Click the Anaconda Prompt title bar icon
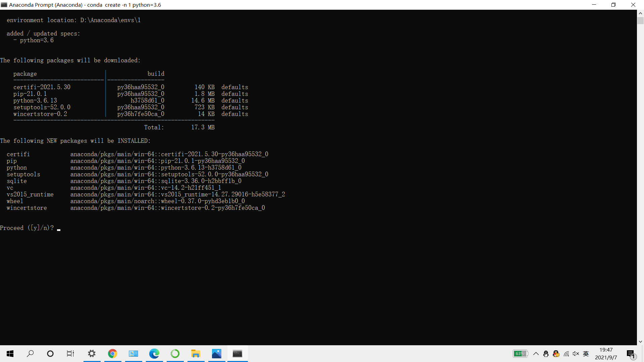This screenshot has height=362, width=644. [4, 5]
